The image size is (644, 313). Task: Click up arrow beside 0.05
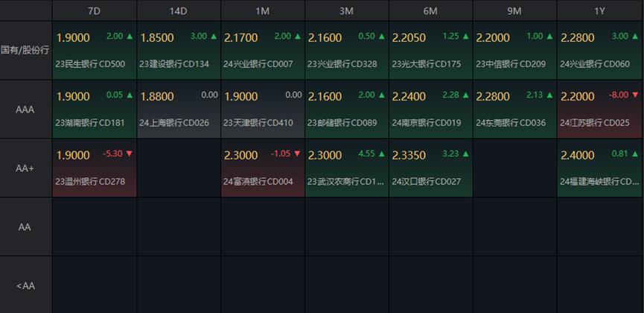[130, 95]
